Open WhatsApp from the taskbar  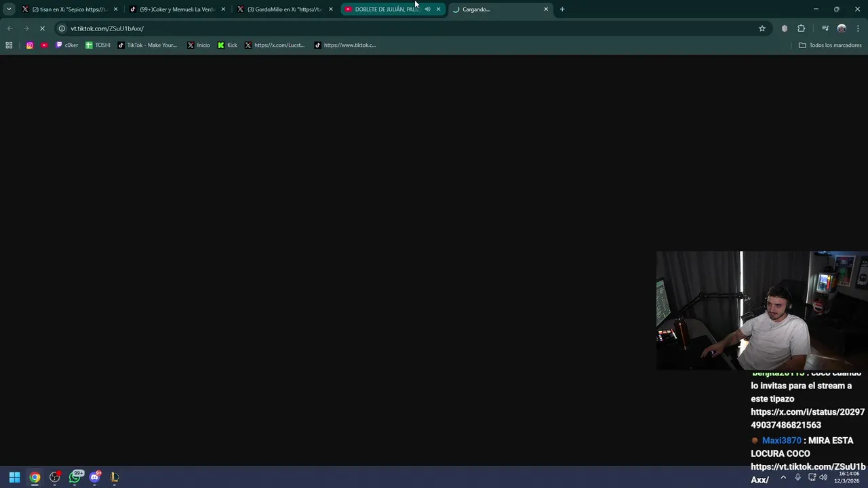point(75,477)
